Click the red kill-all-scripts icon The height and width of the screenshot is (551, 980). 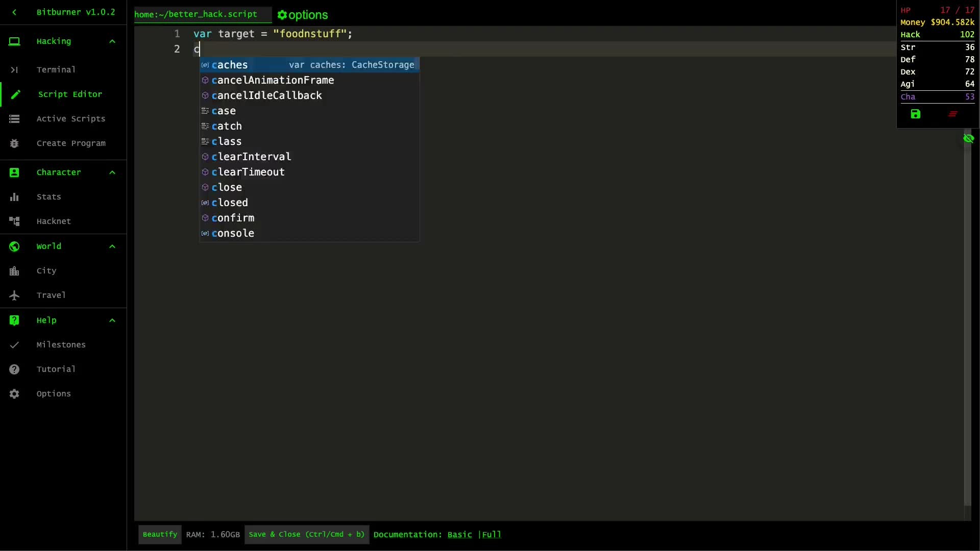(952, 114)
